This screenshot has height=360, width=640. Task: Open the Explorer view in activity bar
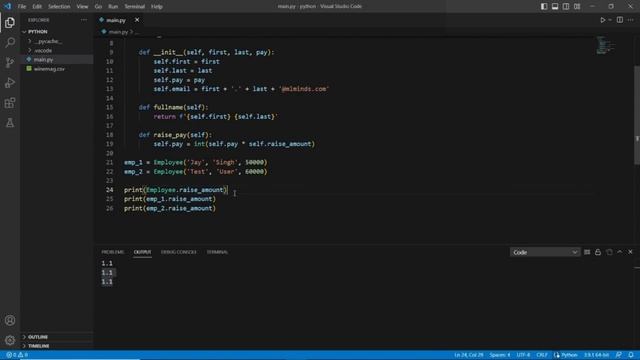pyautogui.click(x=10, y=22)
